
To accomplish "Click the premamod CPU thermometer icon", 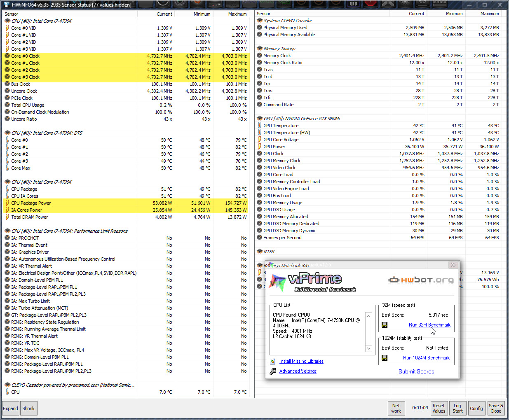I will click(7, 392).
